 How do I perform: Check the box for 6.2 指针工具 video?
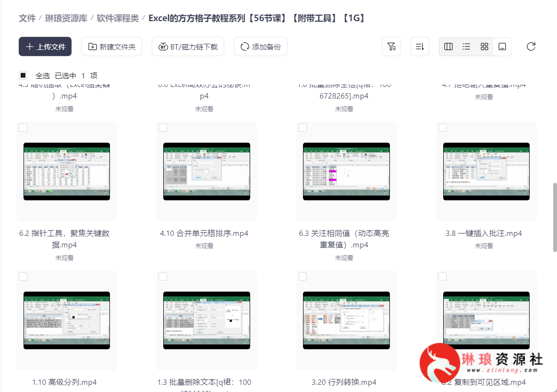[x=23, y=128]
